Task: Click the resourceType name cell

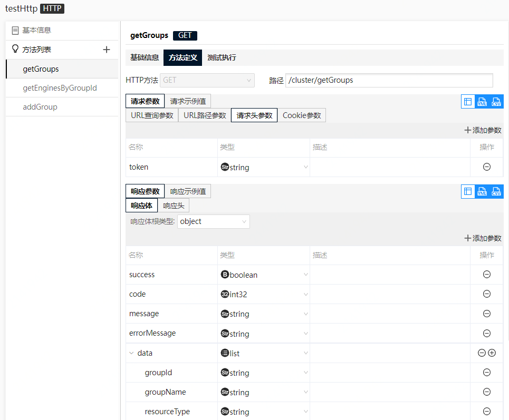Action: (x=171, y=412)
